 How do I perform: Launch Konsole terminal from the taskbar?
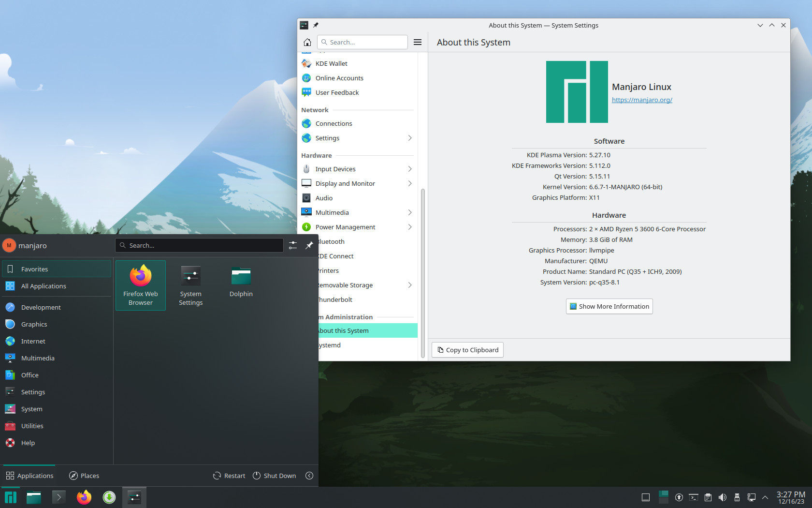pos(59,497)
